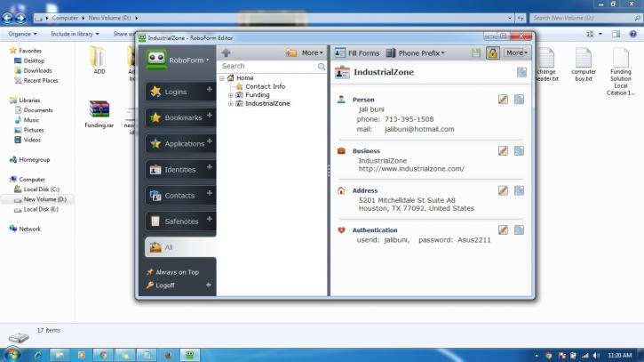Viewport: 644px width, 362px height.
Task: Click phone number 713-395-1508
Action: click(409, 119)
